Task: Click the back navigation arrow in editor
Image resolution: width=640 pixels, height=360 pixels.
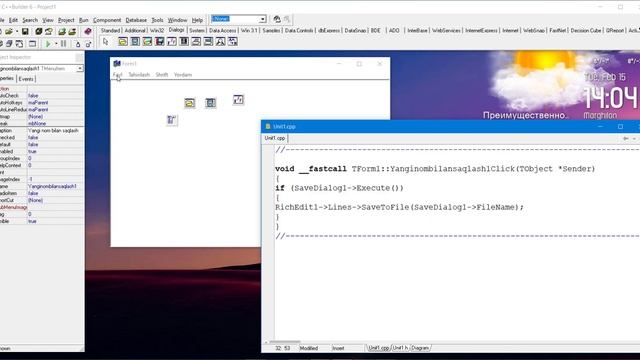Action: (625, 139)
